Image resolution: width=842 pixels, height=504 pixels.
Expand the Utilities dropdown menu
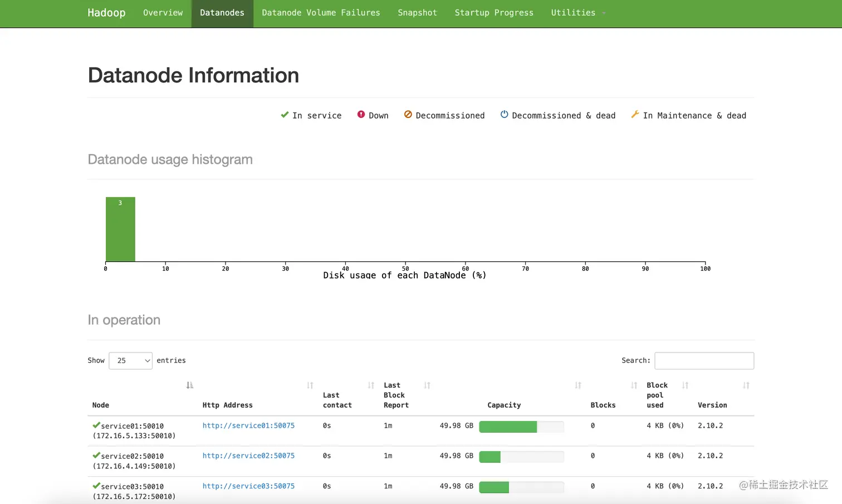click(578, 13)
